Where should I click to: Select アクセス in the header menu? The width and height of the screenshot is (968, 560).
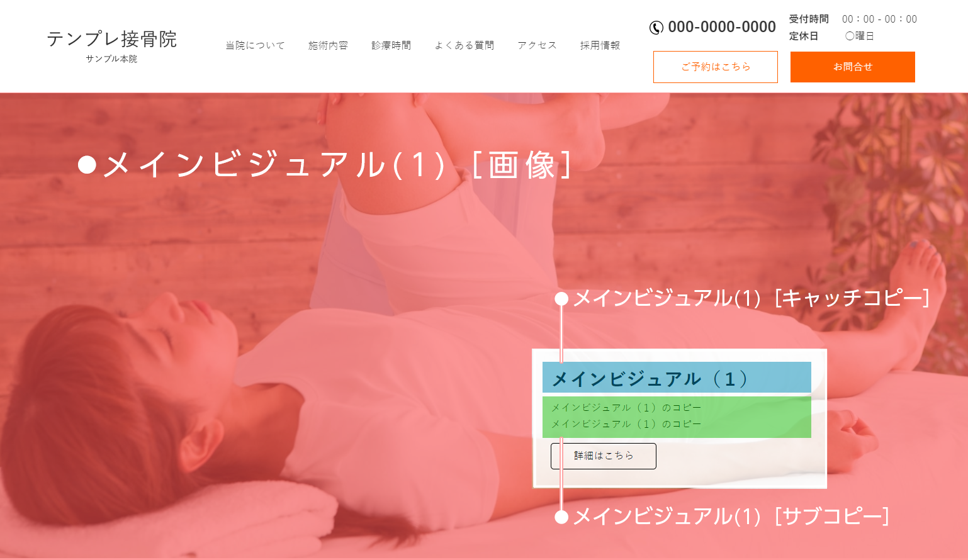(537, 45)
